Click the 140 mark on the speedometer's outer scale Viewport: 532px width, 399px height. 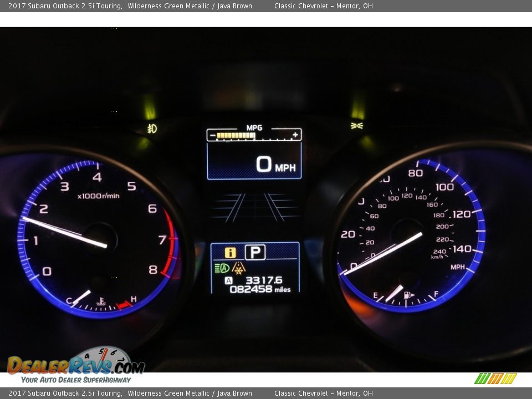pyautogui.click(x=462, y=249)
